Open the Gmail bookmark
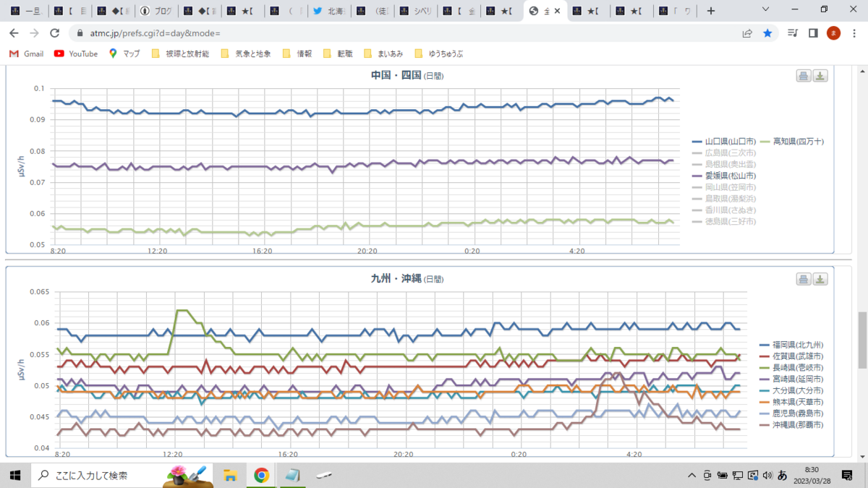 (x=26, y=53)
